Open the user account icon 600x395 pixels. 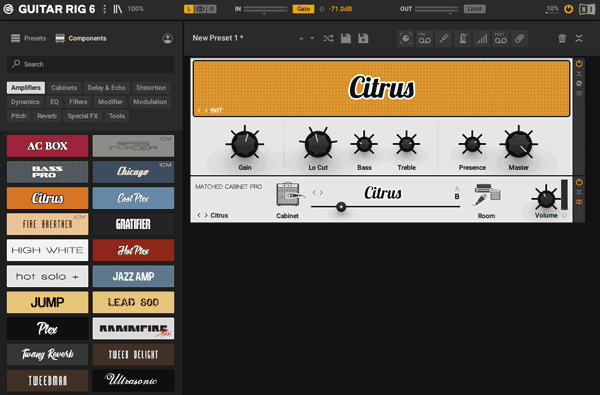(167, 38)
